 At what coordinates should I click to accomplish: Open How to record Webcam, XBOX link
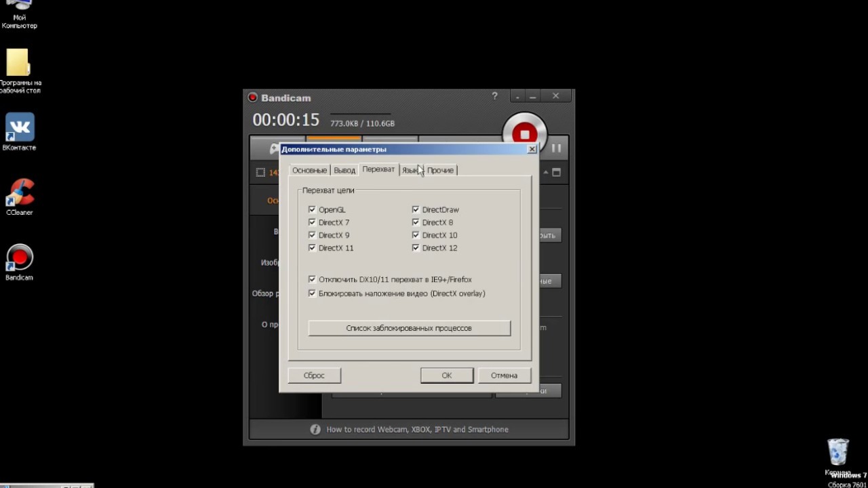click(x=417, y=429)
